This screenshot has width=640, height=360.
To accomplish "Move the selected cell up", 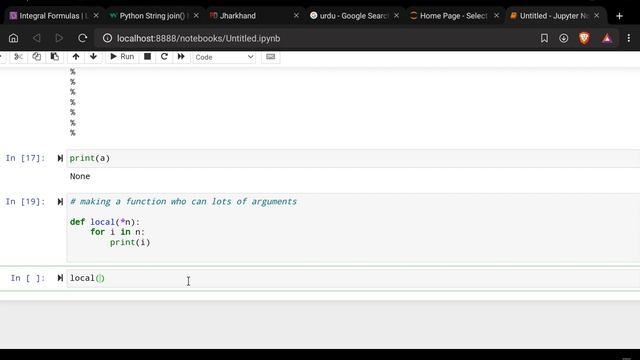I will point(76,57).
